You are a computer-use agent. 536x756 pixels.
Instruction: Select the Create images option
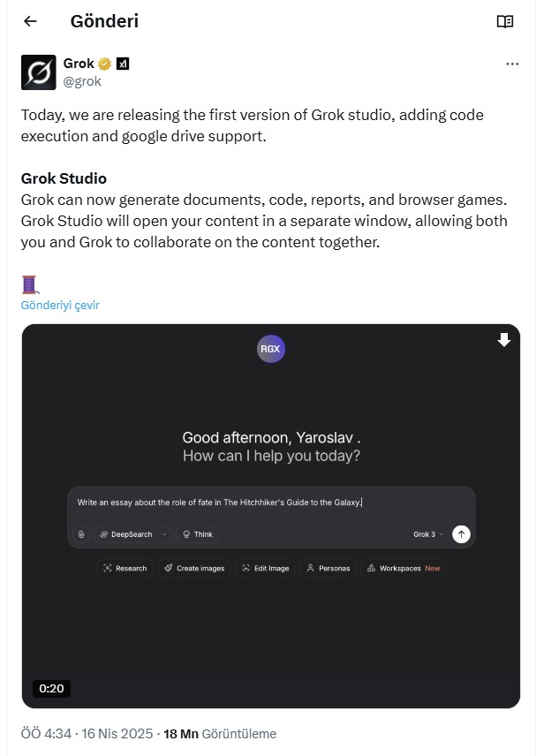click(x=194, y=568)
